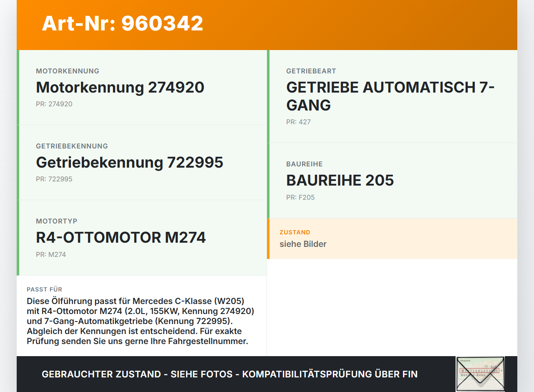Select the BAUREIHE 205 card
The width and height of the screenshot is (534, 392).
point(340,180)
